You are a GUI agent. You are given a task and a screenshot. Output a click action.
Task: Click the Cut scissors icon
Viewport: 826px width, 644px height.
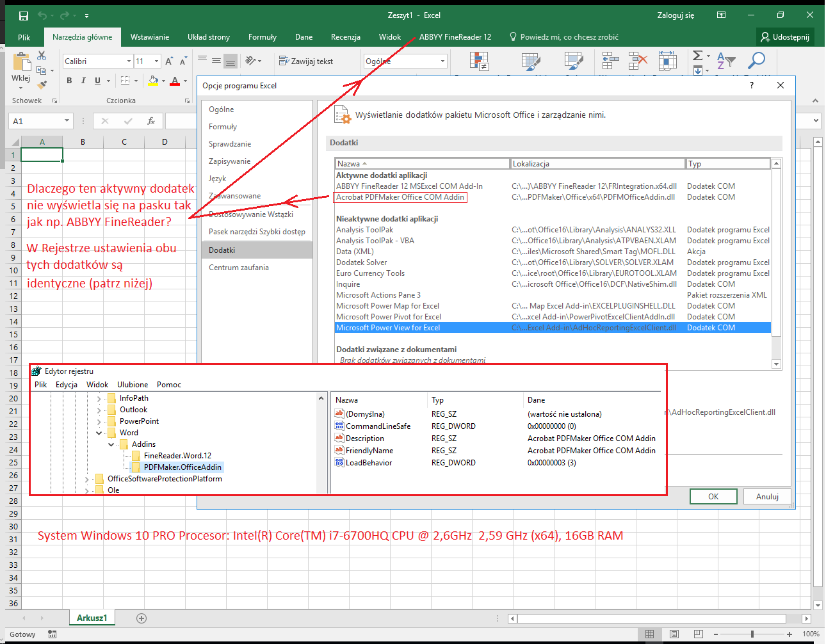point(42,56)
